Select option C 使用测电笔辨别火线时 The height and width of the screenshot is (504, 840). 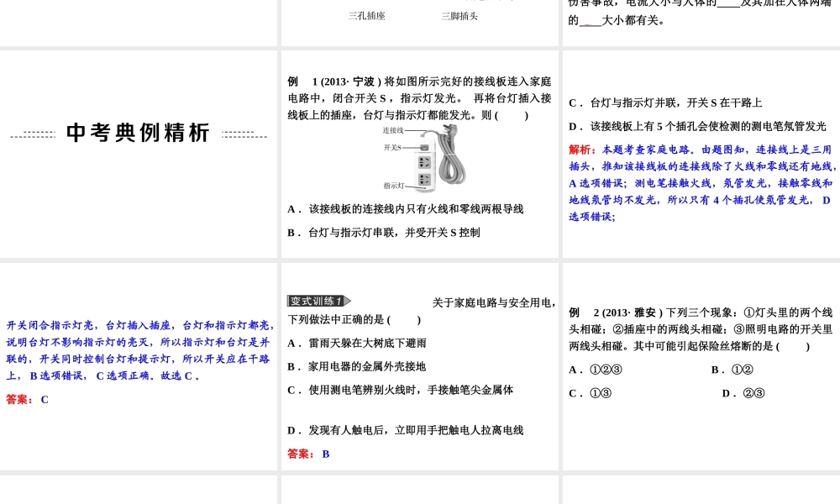[400, 390]
